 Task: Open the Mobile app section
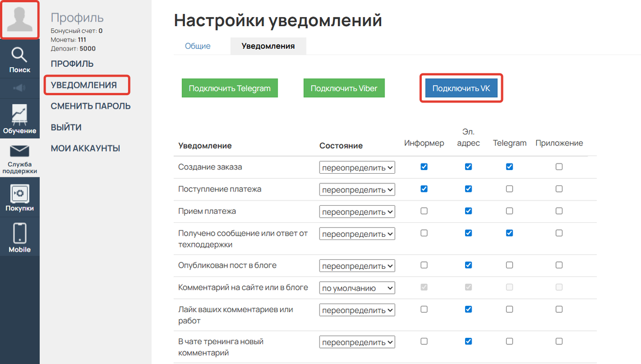(20, 236)
